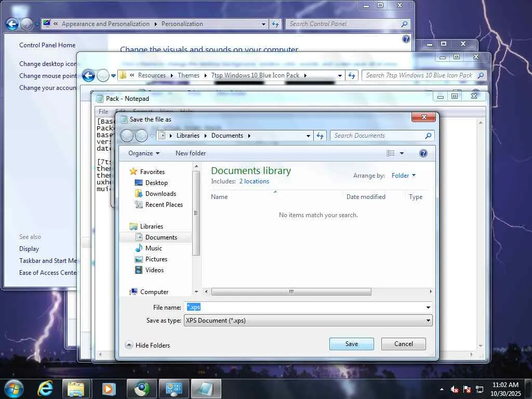
Task: Click Control Panel Home link
Action: point(47,45)
